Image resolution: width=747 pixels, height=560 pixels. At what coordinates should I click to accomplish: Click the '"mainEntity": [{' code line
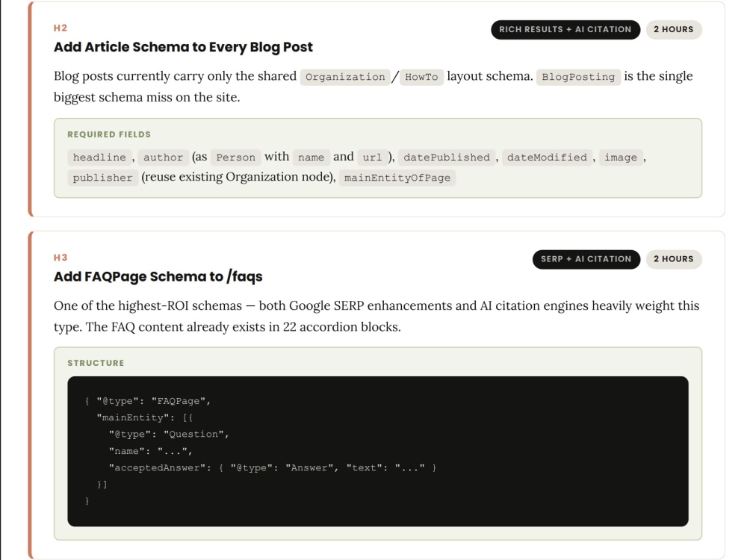[x=145, y=417]
